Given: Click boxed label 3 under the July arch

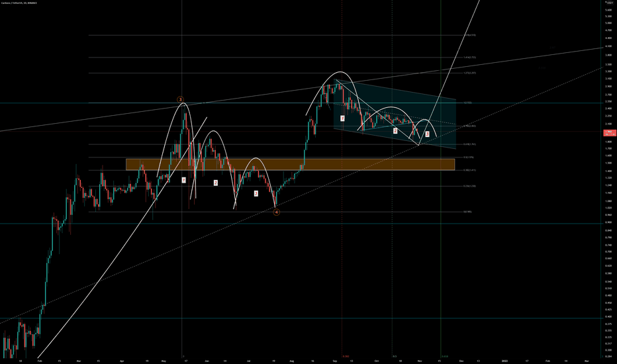Looking at the screenshot, I should point(256,193).
